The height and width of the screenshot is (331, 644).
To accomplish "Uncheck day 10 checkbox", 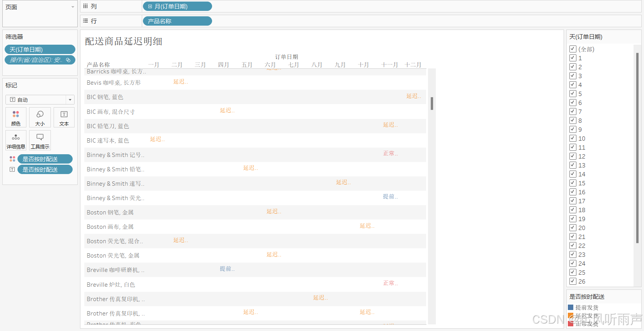I will 573,138.
